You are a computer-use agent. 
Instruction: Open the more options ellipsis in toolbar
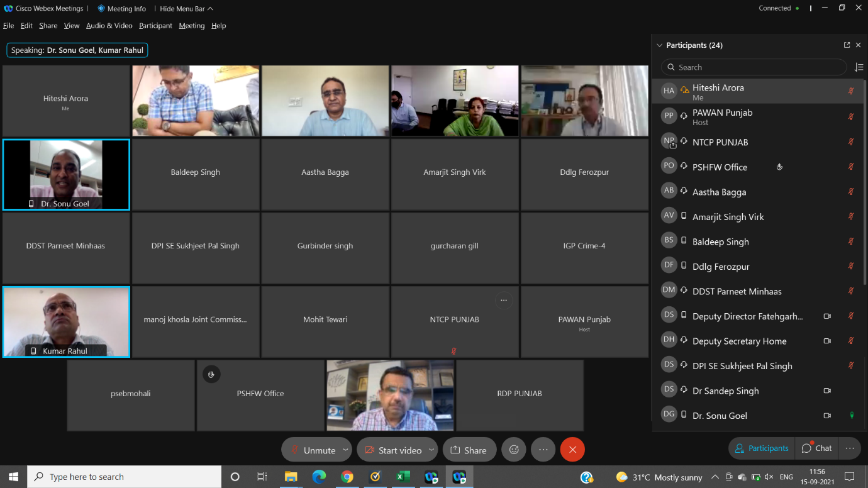(543, 450)
